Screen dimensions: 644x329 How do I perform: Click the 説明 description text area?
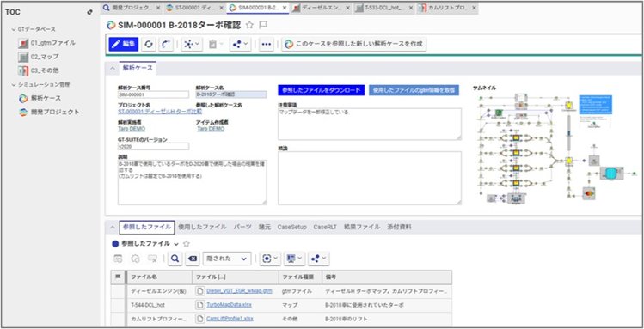tap(193, 182)
